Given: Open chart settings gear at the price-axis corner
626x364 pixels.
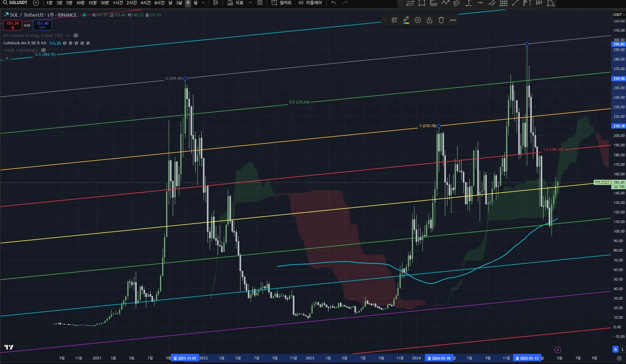Looking at the screenshot, I should [619, 358].
